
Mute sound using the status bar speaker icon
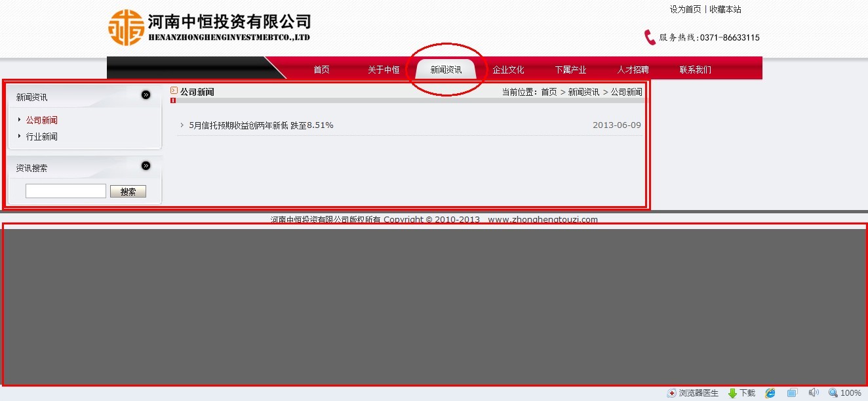[814, 393]
